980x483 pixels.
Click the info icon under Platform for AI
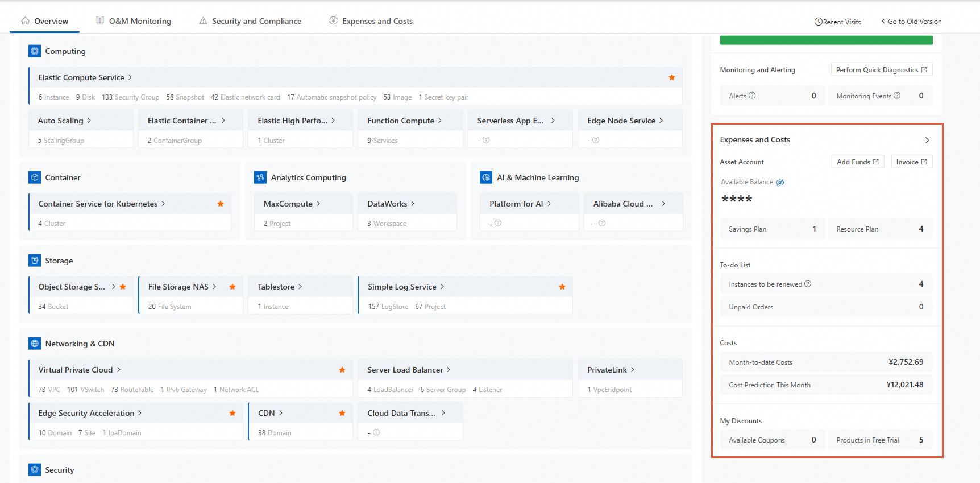point(498,223)
